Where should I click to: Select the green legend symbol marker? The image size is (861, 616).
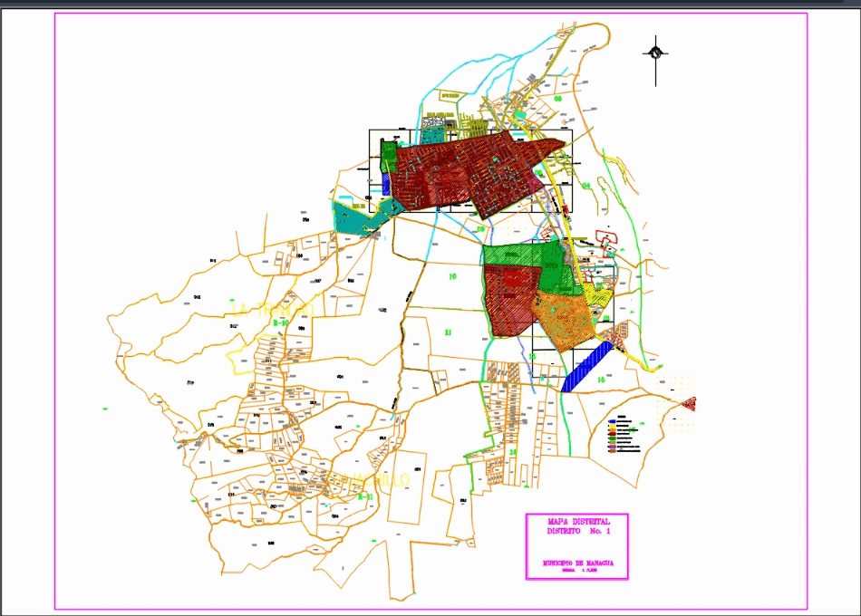[x=612, y=438]
